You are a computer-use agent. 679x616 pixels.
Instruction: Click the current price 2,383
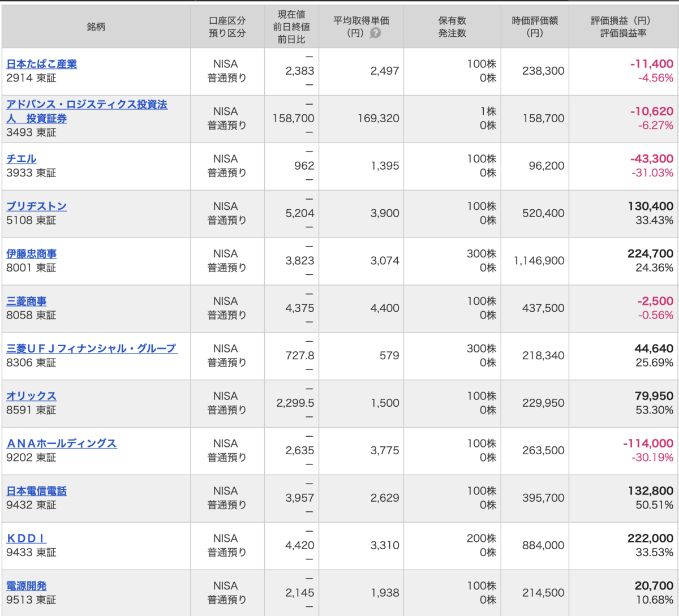pyautogui.click(x=300, y=71)
